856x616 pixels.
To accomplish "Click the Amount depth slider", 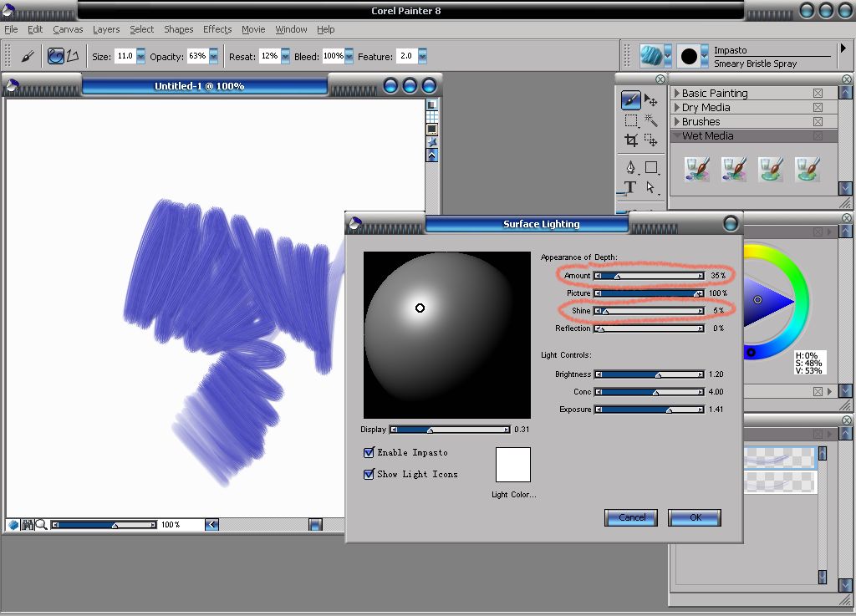I will (649, 276).
